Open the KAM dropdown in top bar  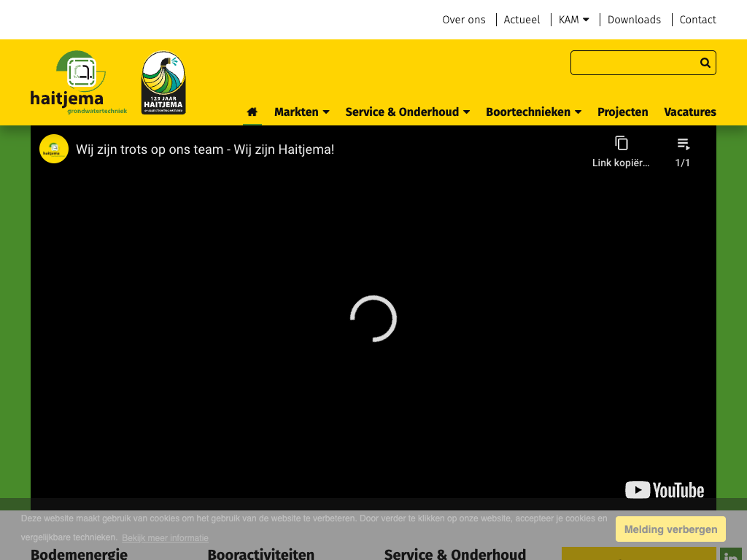coord(573,20)
